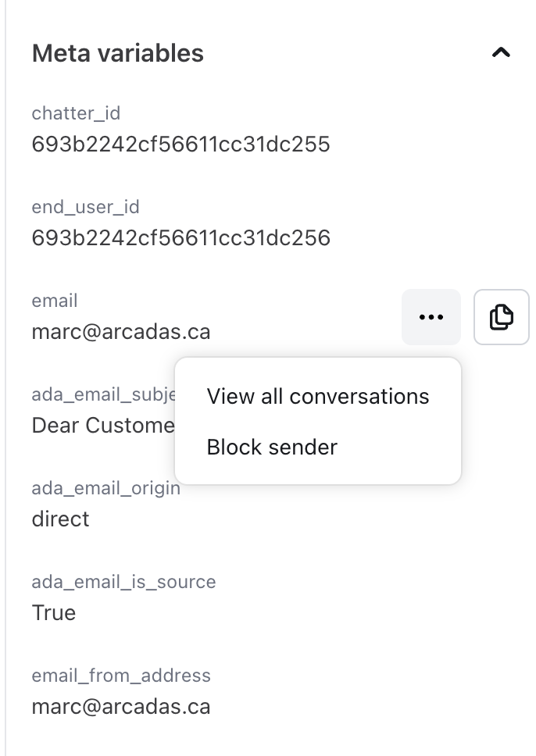Viewport: 536px width, 756px height.
Task: Click the chatter_id field label
Action: (x=76, y=113)
